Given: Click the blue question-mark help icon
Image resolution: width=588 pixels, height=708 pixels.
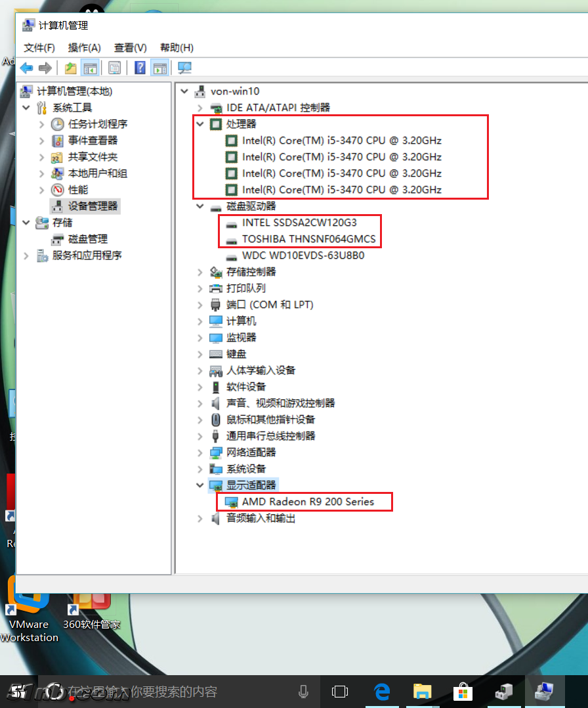Looking at the screenshot, I should tap(140, 68).
